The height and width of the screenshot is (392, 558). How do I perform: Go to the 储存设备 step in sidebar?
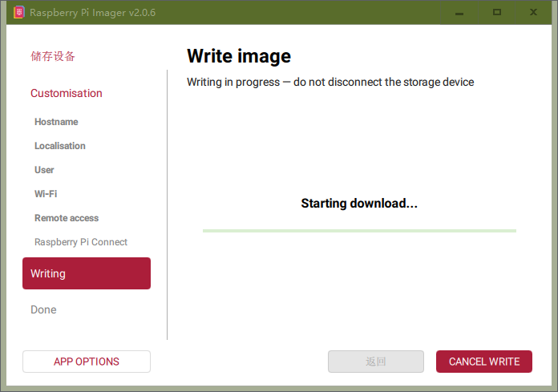(53, 57)
